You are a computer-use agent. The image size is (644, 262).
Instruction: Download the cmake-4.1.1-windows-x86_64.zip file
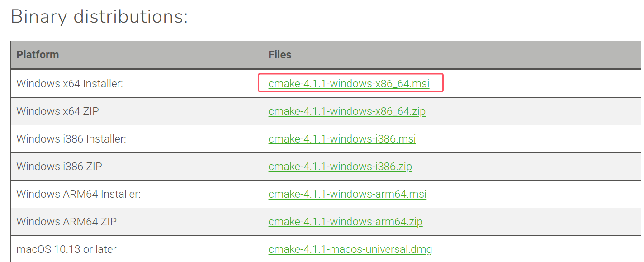(347, 111)
